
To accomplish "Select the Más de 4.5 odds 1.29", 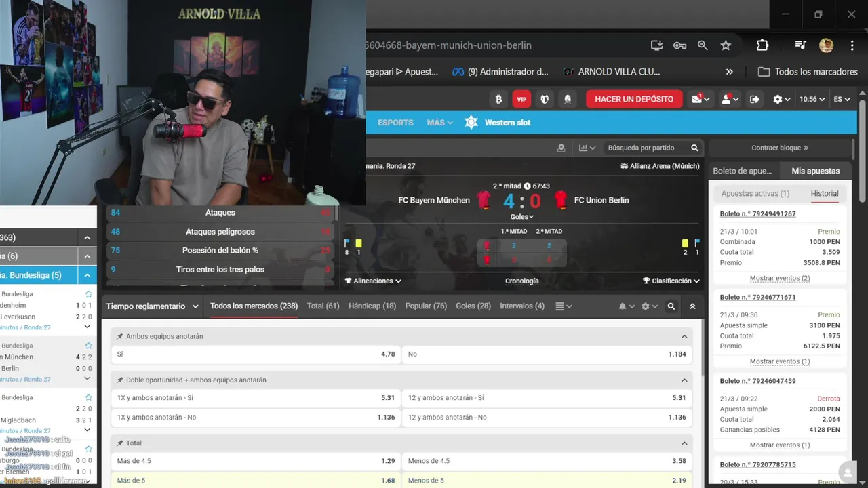I will click(256, 461).
